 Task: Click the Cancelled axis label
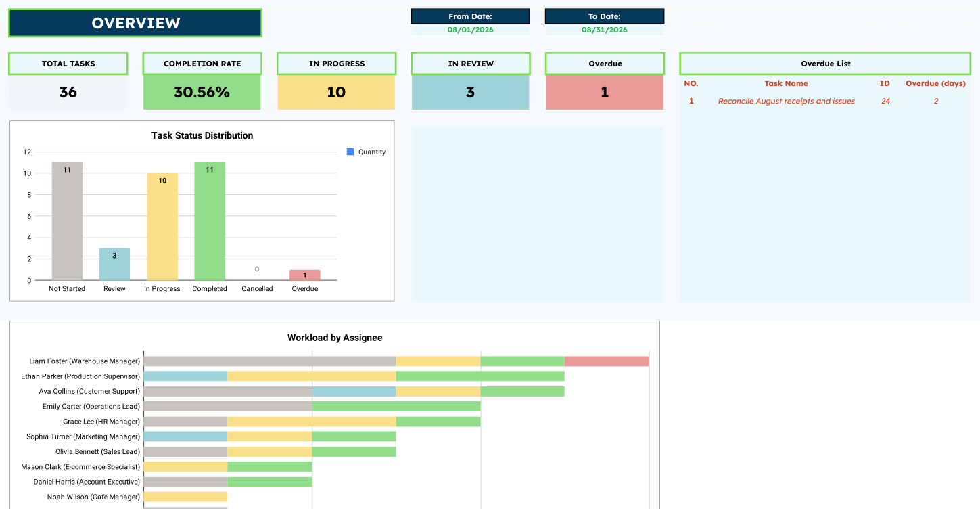tap(257, 288)
